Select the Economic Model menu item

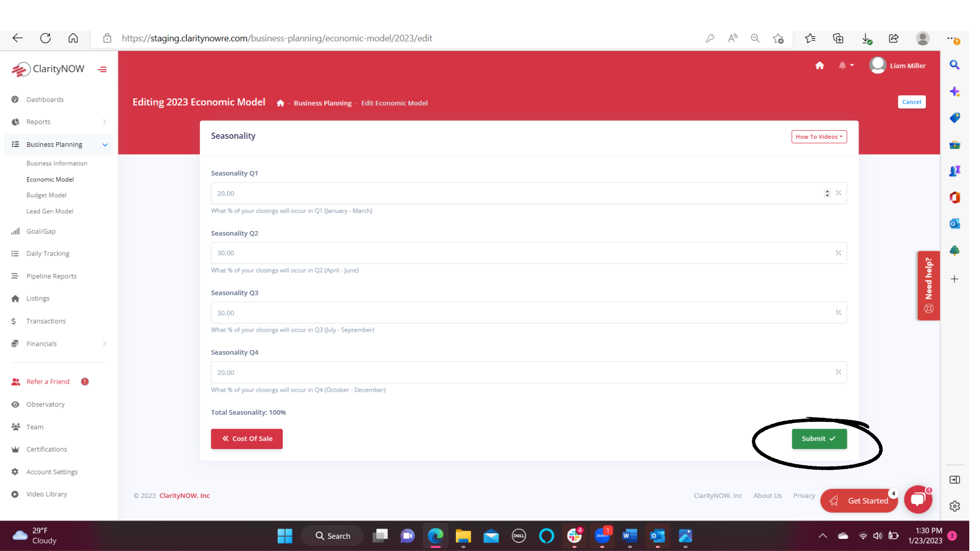point(50,179)
